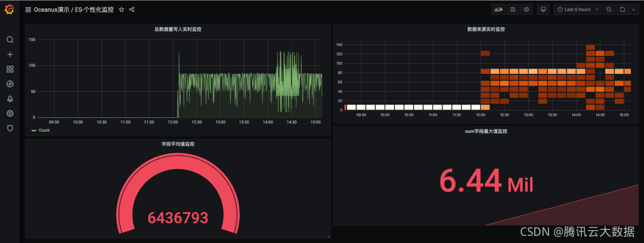Cycle view mode with monitor icon

[x=543, y=10]
